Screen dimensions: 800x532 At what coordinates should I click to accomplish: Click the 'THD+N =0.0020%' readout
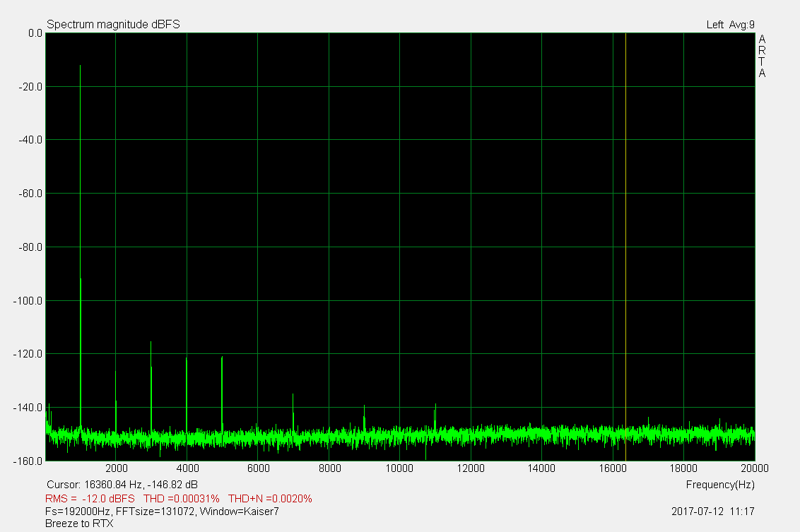pos(270,498)
